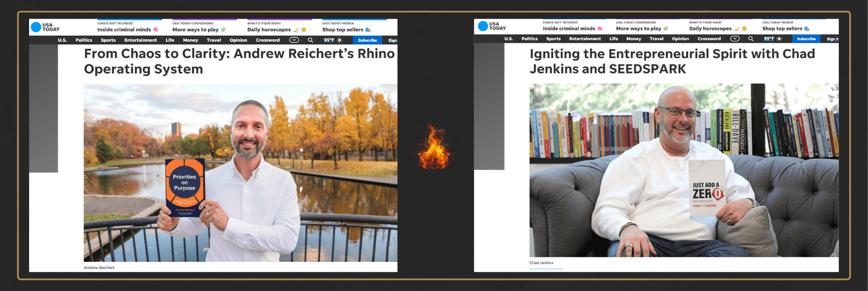Screen dimensions: 868x291
Task: Open Life menu in left article navbar
Action: coord(170,40)
